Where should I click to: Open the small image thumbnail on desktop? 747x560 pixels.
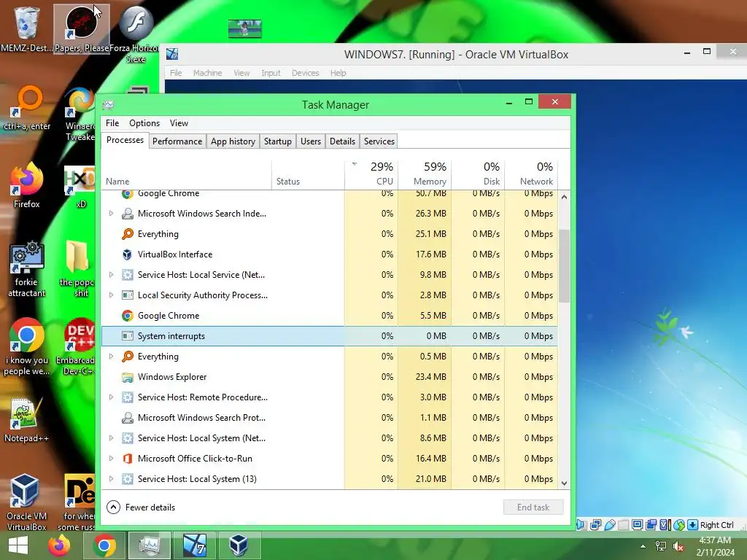(x=245, y=28)
